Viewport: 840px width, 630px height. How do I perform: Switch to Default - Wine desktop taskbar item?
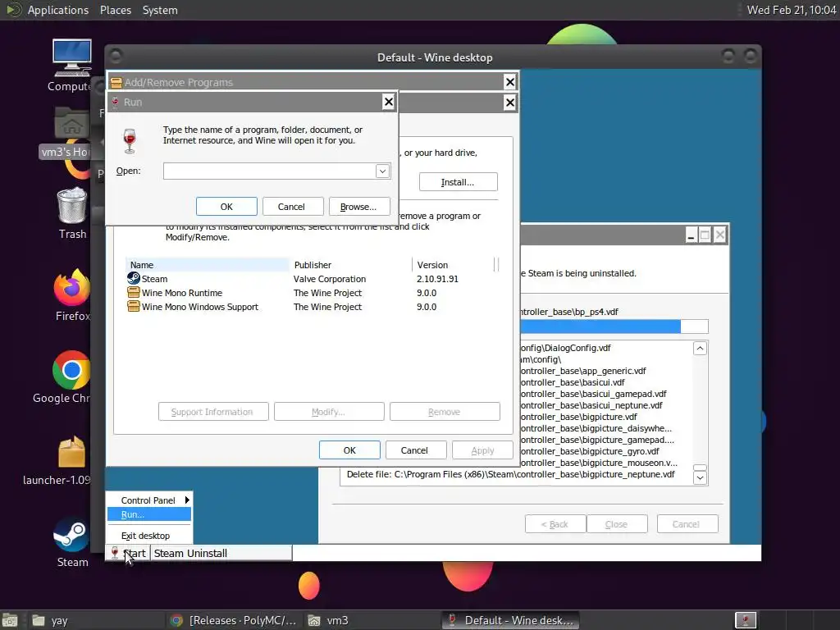point(511,620)
